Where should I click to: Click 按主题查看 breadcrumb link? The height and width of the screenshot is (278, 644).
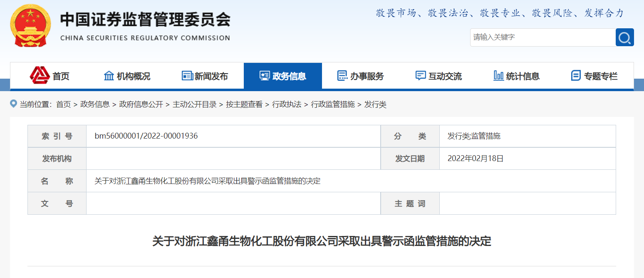(245, 104)
